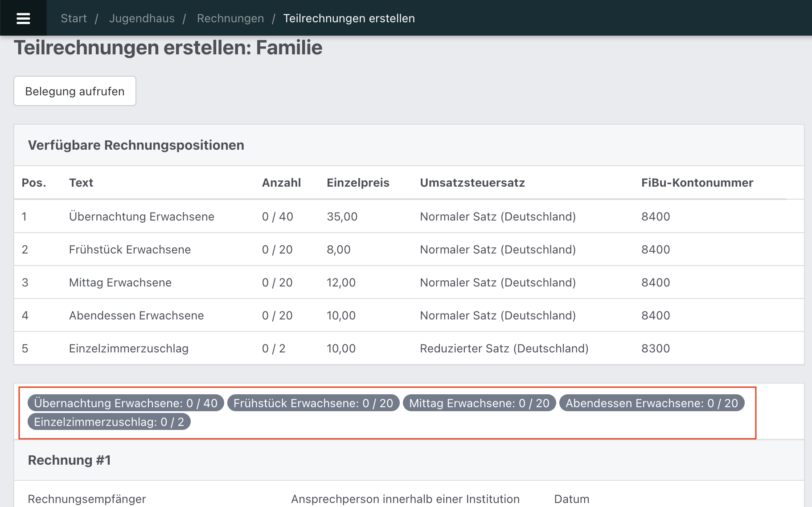Image resolution: width=812 pixels, height=507 pixels.
Task: Select the pill Abendessen Erwachsene: 0 / 20
Action: (651, 403)
